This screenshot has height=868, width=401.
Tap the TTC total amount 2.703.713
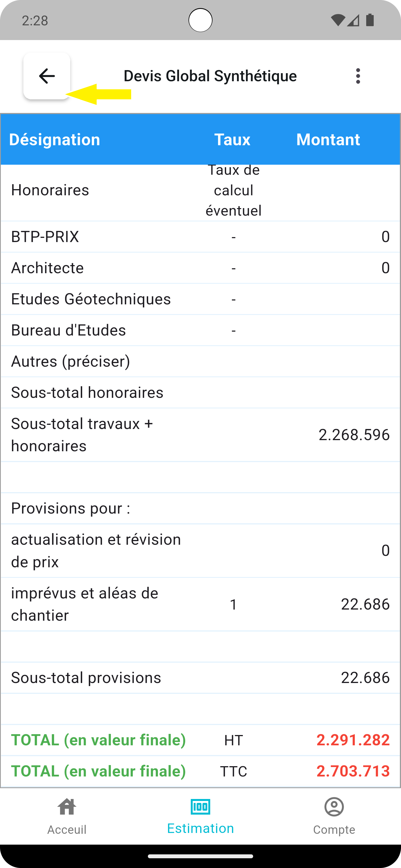(x=353, y=771)
